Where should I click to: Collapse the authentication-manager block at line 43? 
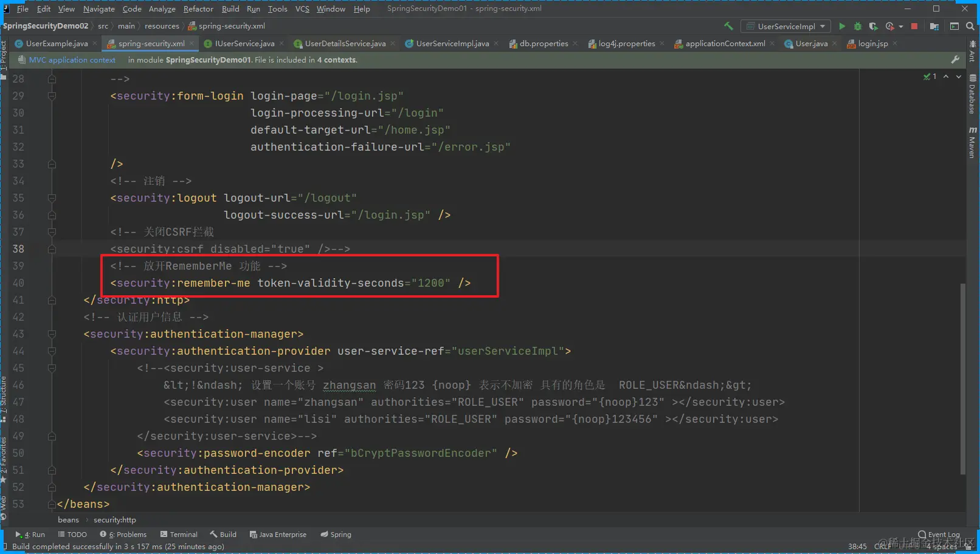(x=52, y=334)
